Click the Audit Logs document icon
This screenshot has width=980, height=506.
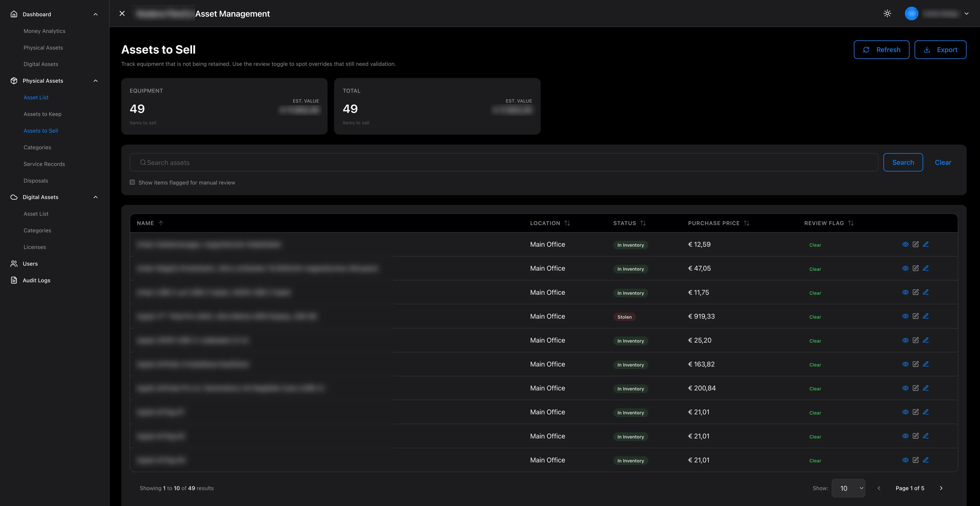(14, 280)
